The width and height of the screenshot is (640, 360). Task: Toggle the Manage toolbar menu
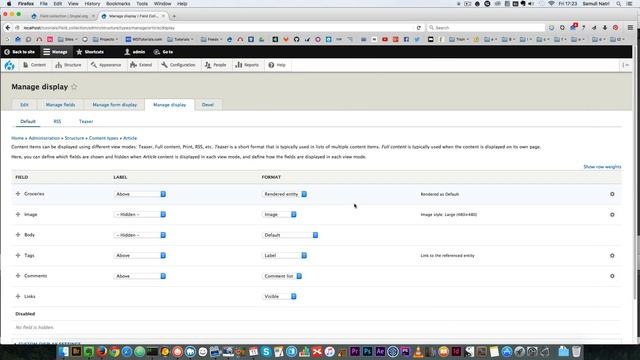click(x=56, y=52)
